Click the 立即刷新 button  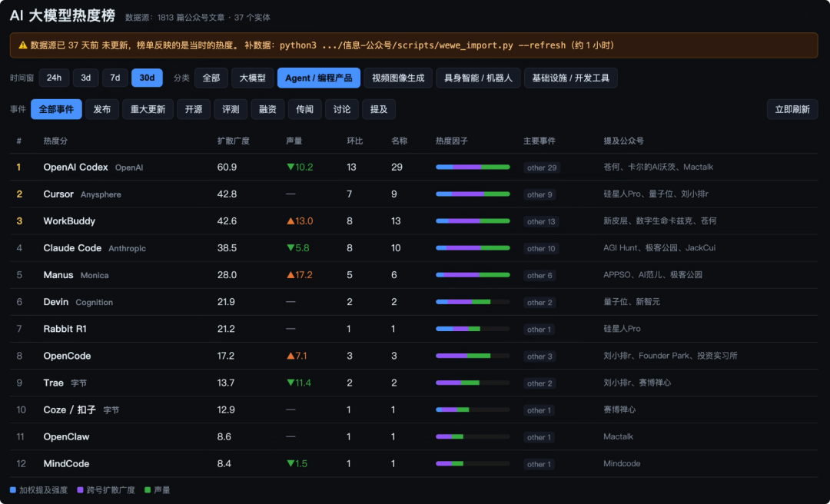tap(792, 109)
